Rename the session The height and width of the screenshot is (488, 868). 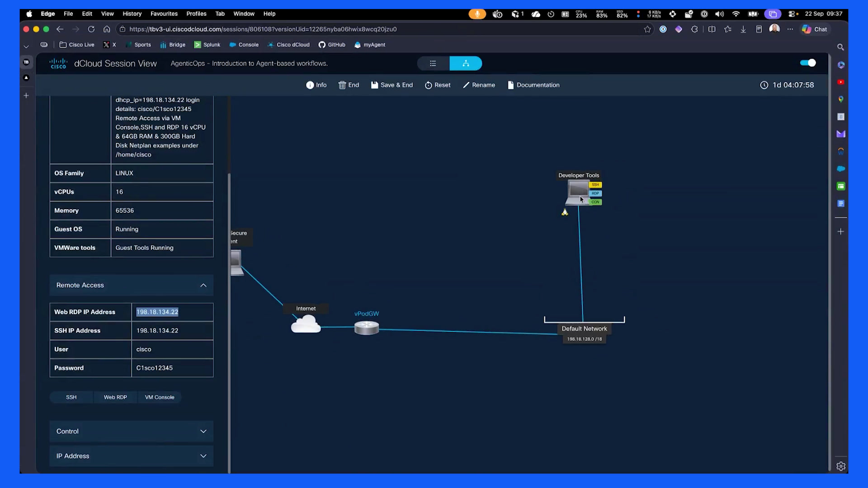click(x=479, y=85)
